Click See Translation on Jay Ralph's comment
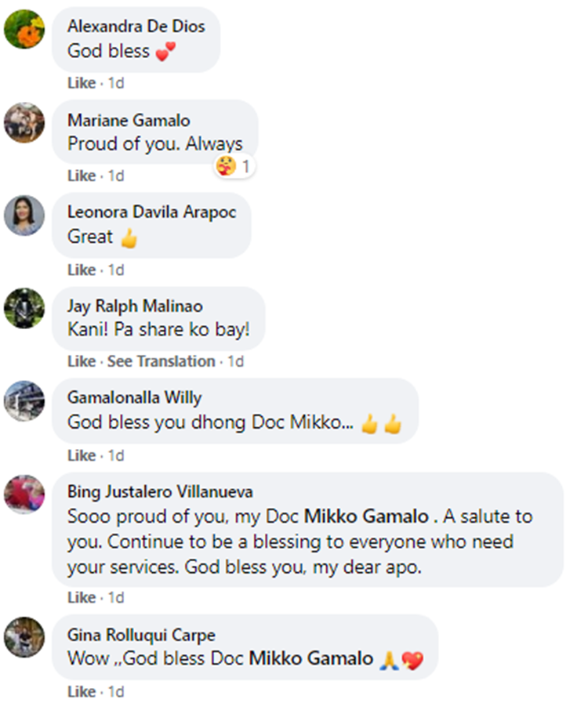This screenshot has width=588, height=703. point(161,361)
